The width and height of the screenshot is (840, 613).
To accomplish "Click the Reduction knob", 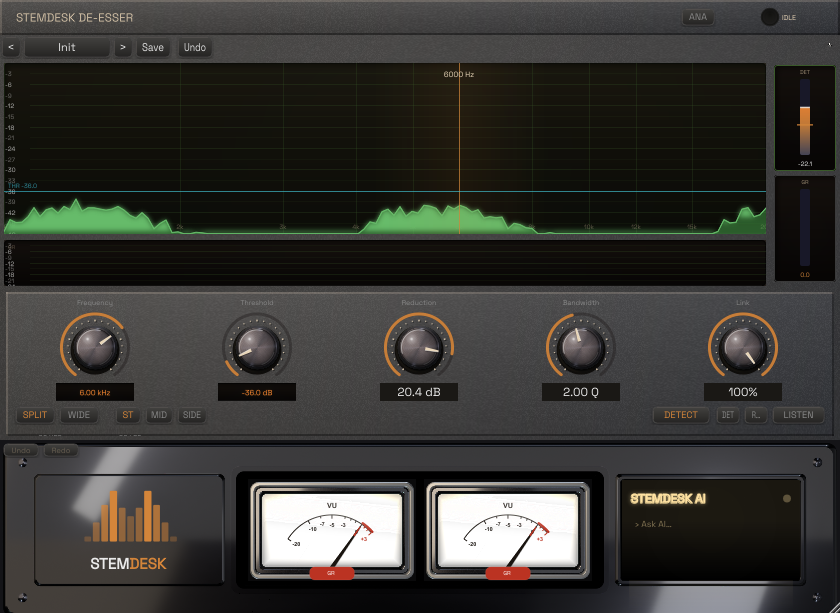I will point(419,347).
